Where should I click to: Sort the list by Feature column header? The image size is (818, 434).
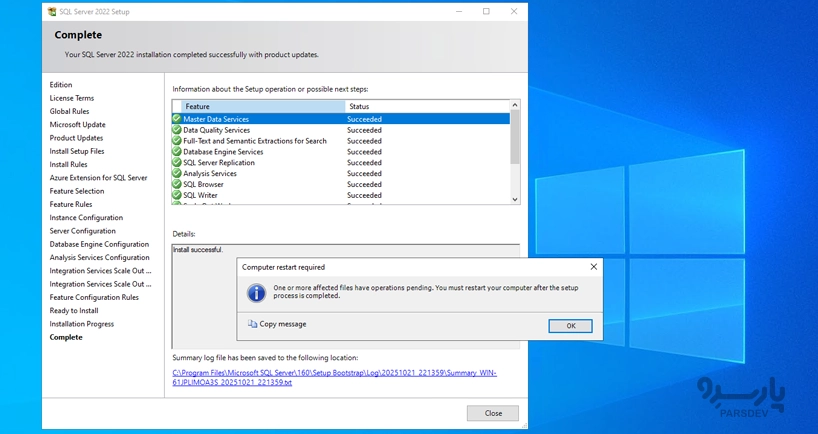259,106
